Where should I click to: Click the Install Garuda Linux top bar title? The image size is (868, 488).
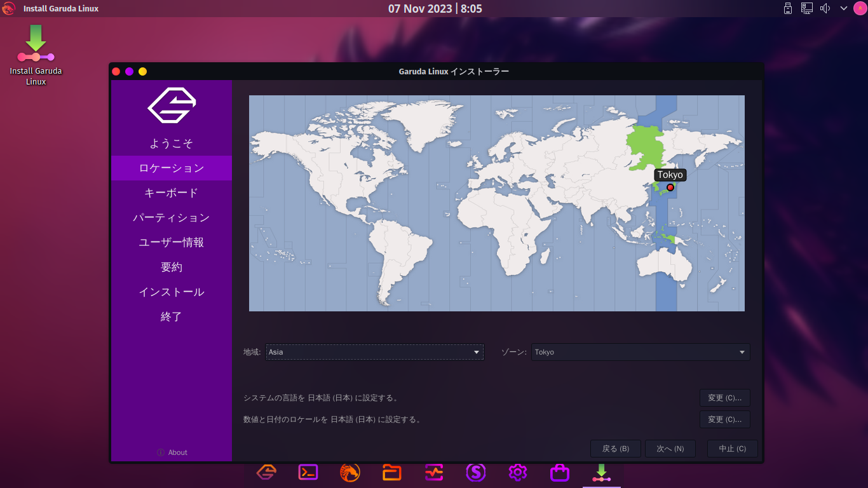[x=61, y=9]
